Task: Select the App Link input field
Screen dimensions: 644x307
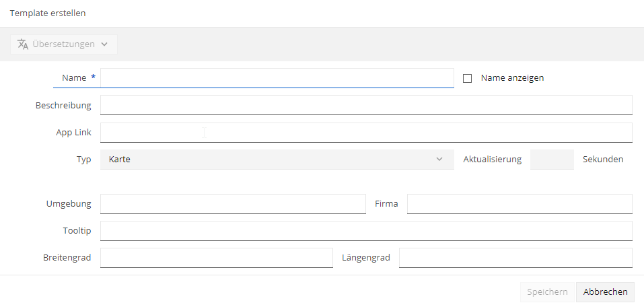Action: (x=366, y=133)
